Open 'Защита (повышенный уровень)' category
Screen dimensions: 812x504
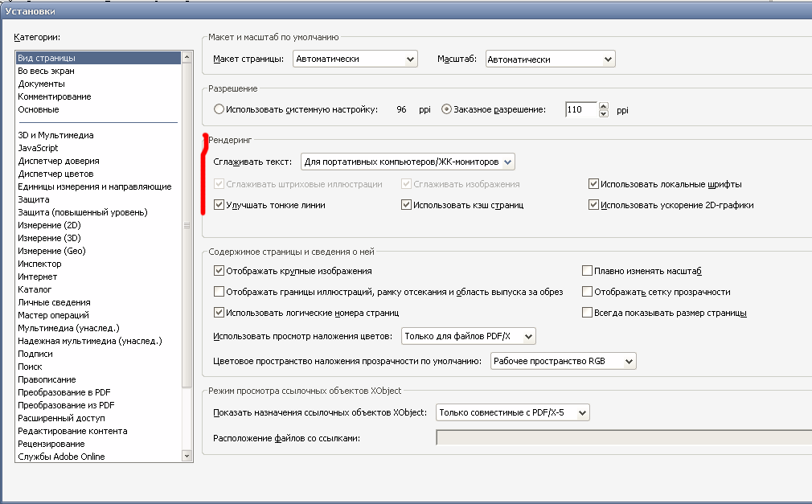pyautogui.click(x=82, y=212)
